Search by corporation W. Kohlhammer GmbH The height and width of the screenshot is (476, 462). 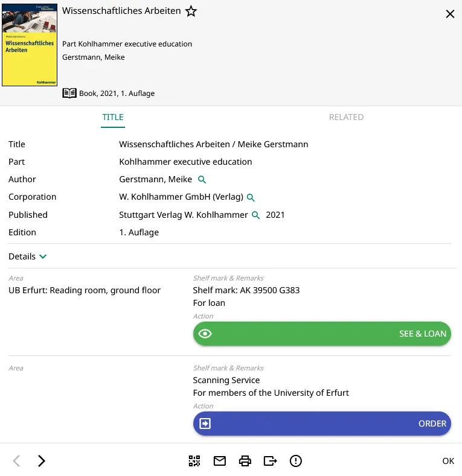(x=251, y=197)
